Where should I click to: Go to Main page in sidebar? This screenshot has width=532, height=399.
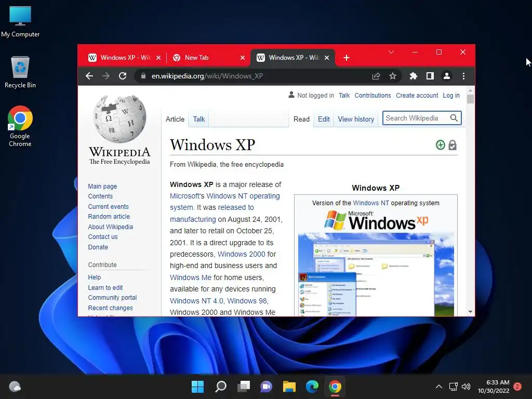[x=102, y=187]
